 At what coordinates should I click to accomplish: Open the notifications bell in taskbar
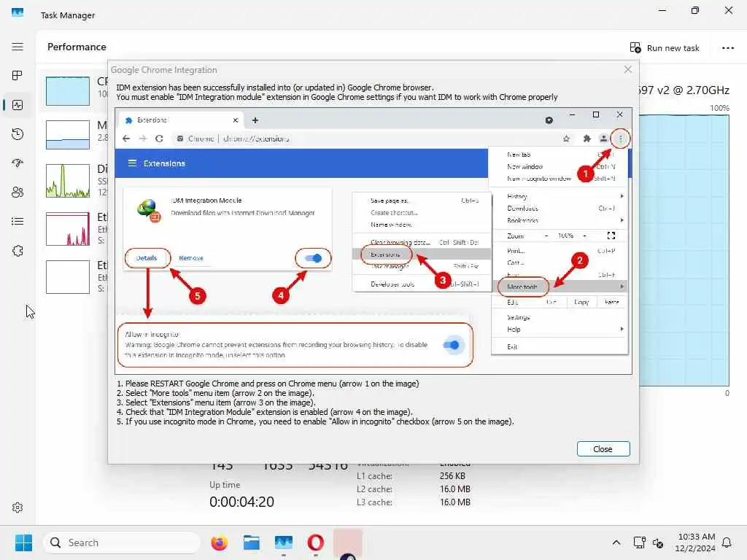click(x=727, y=542)
